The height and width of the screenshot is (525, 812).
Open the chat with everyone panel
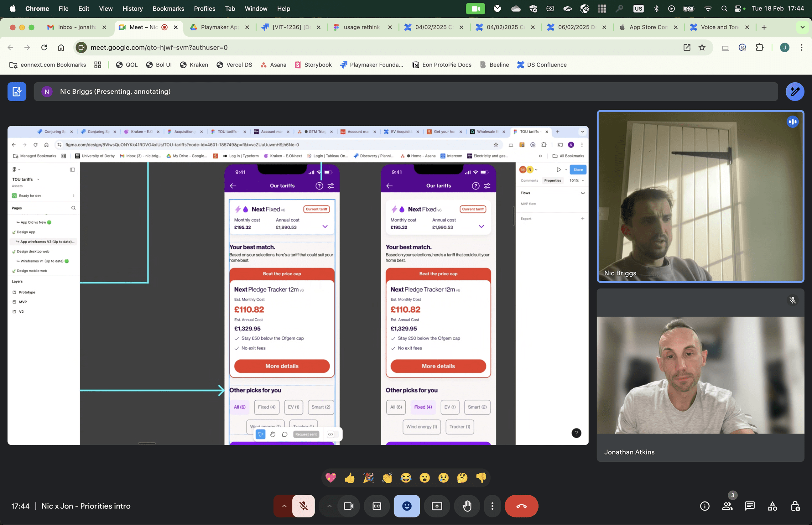coord(750,506)
